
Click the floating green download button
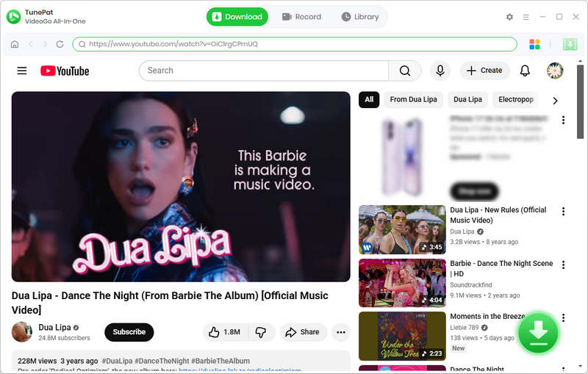click(x=539, y=332)
